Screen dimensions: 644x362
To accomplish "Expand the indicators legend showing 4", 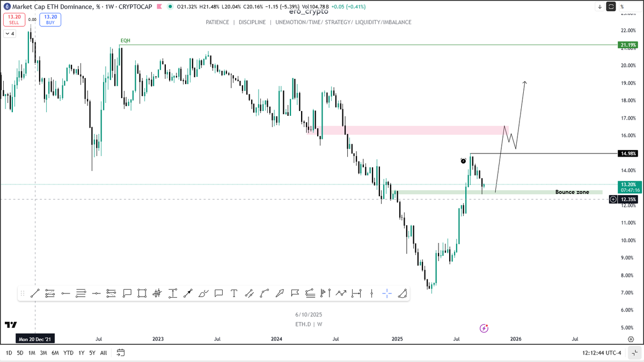I will (x=10, y=33).
